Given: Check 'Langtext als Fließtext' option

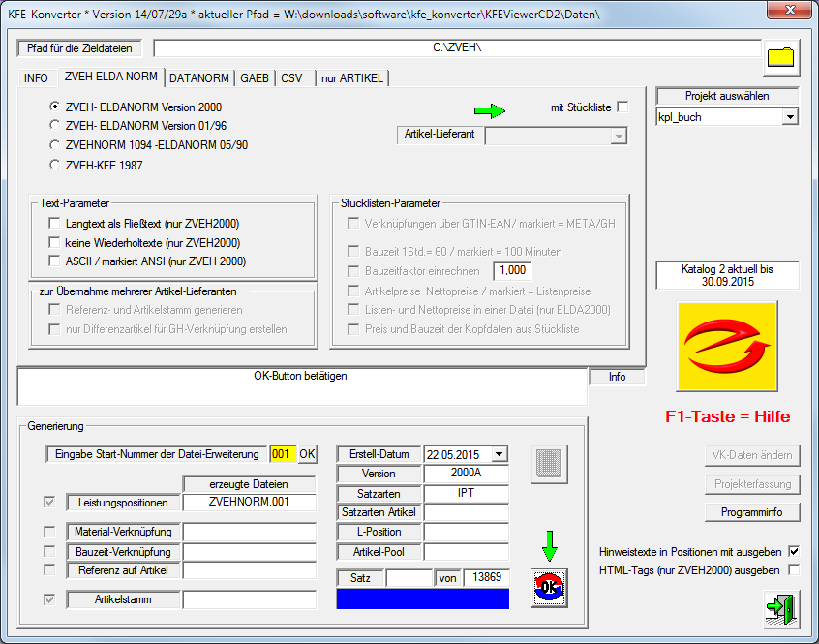Looking at the screenshot, I should 55,224.
